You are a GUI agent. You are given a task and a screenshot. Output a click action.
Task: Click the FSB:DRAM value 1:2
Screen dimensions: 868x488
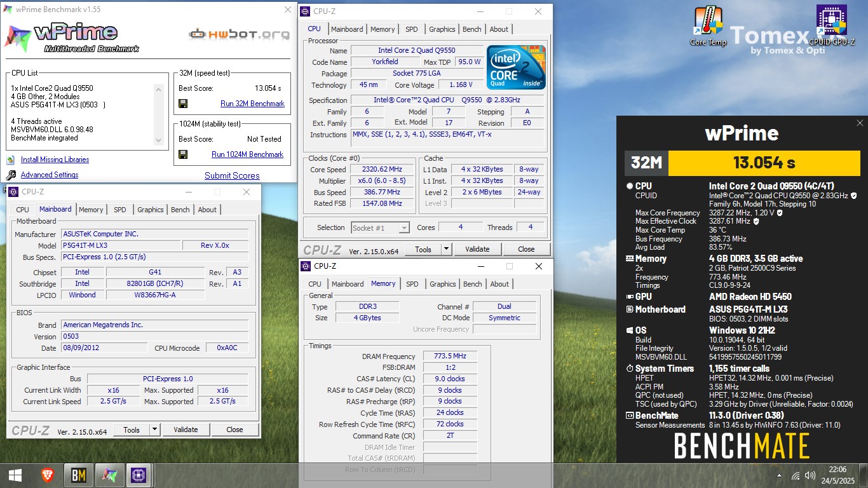coord(449,368)
